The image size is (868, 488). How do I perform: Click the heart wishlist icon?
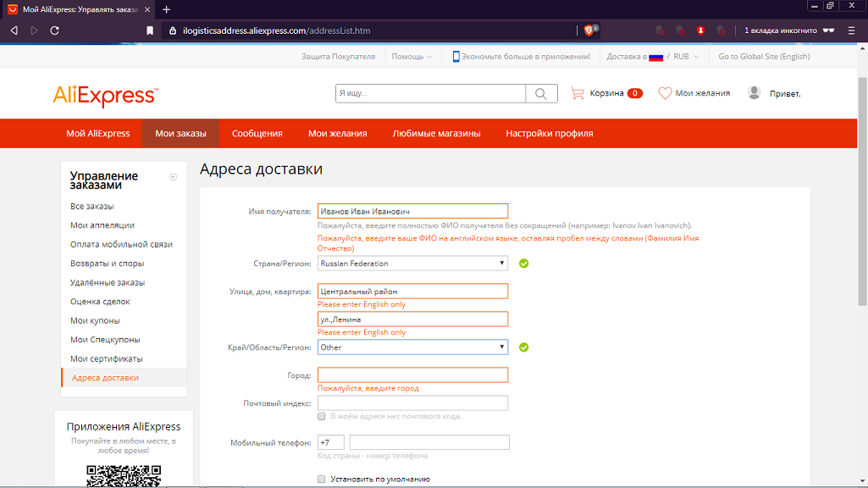[x=664, y=93]
